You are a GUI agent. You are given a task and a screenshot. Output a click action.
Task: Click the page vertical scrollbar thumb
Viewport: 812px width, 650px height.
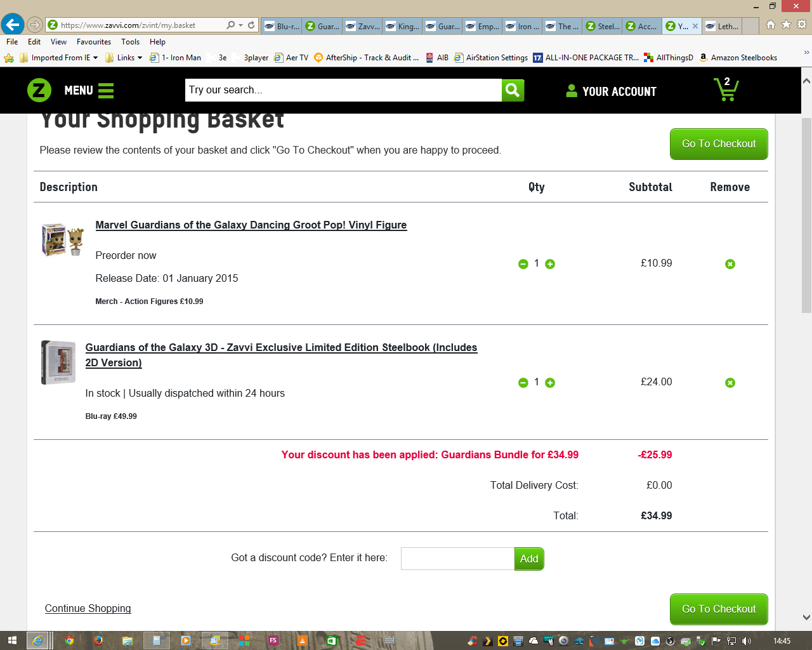pyautogui.click(x=806, y=215)
